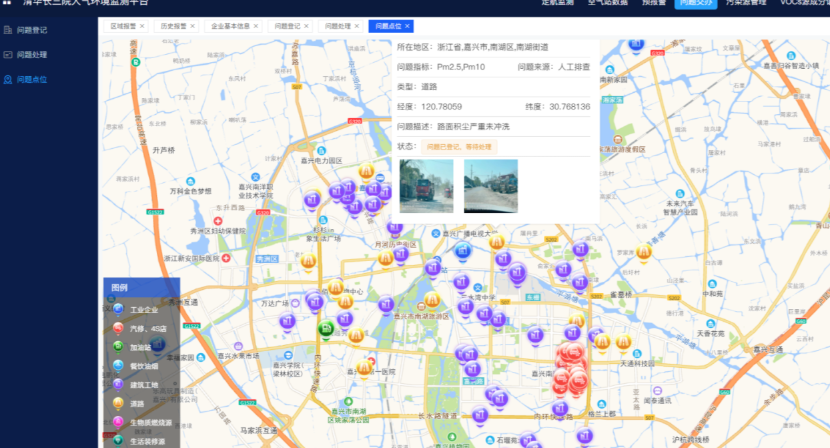Click the 图例 legend panel header
This screenshot has height=448, width=830.
[x=141, y=288]
